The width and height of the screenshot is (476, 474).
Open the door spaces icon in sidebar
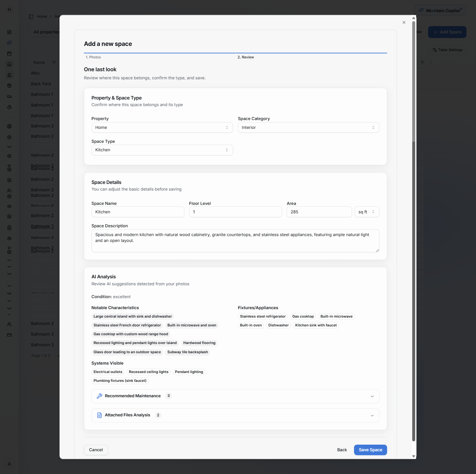coord(9,75)
